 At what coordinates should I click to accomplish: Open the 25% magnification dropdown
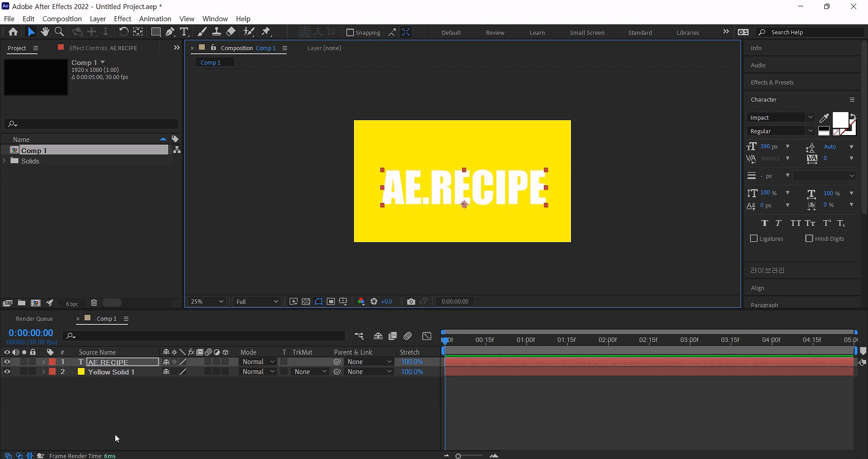pos(207,302)
